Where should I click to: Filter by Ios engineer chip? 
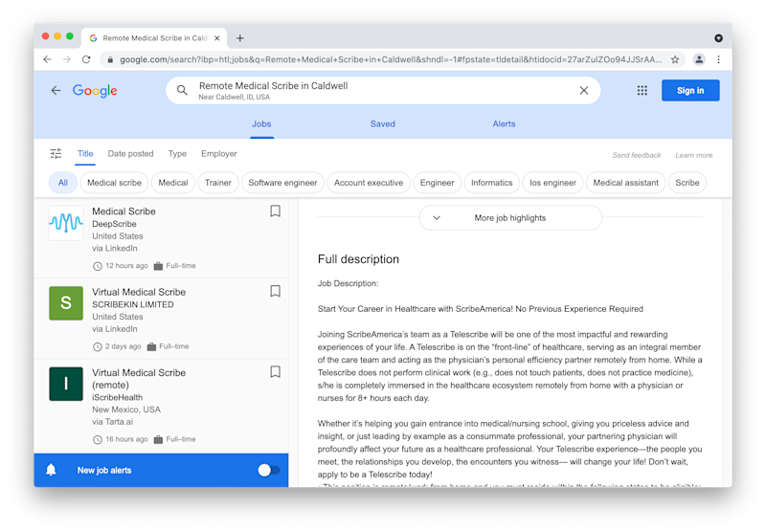(x=552, y=183)
